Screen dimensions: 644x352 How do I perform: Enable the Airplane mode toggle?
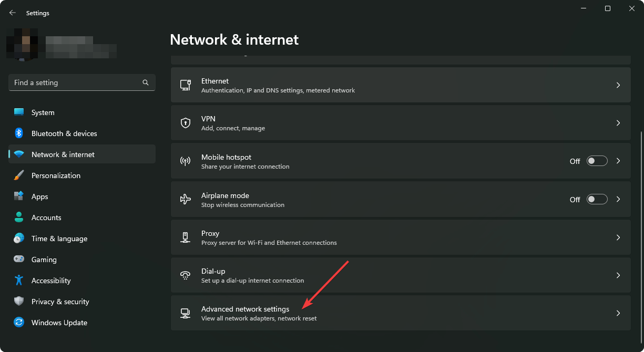(x=597, y=199)
